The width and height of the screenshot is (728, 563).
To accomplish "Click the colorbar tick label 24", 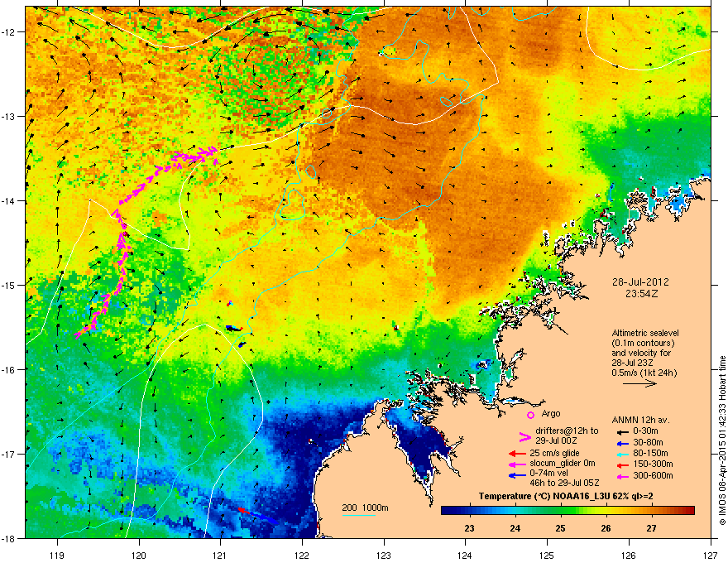I will tap(515, 528).
